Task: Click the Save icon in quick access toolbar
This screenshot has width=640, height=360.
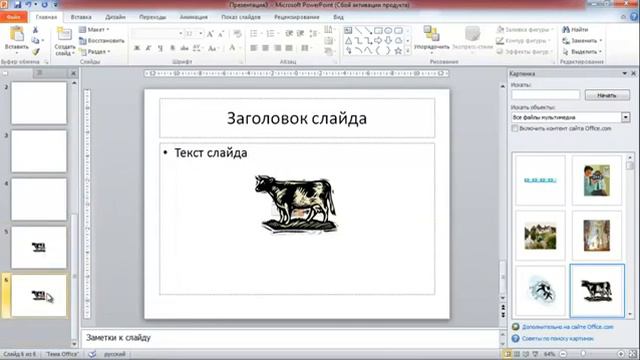Action: (18, 5)
